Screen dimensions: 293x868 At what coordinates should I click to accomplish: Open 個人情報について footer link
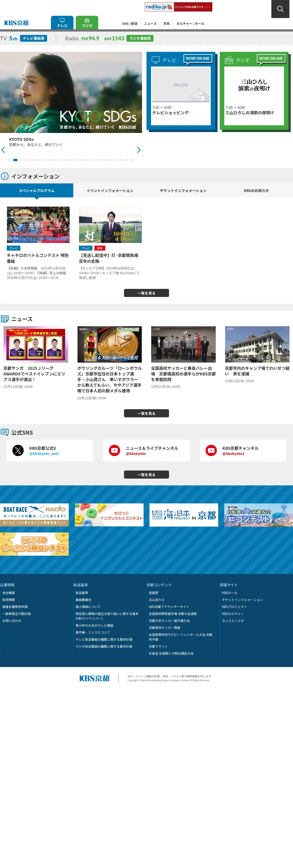click(88, 607)
